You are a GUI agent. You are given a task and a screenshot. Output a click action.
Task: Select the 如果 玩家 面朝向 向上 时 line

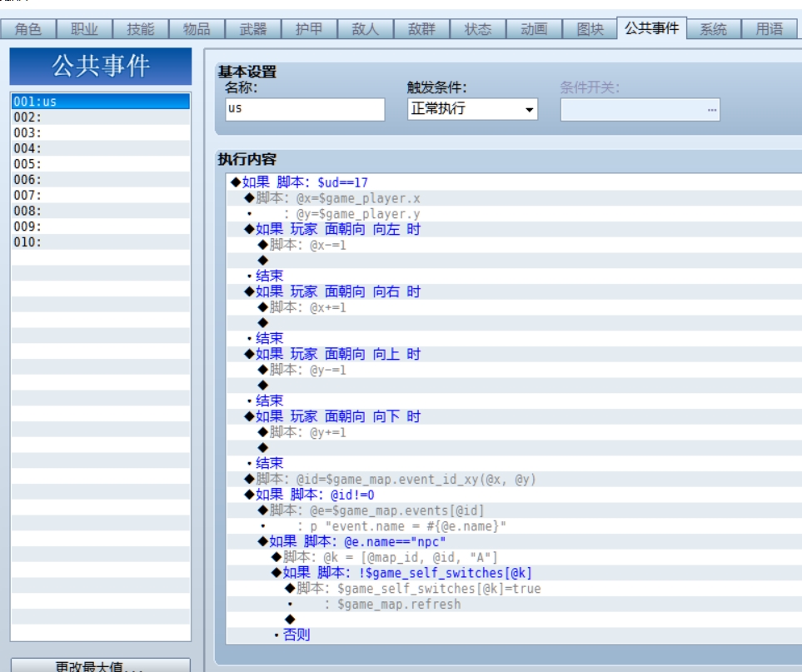514,354
